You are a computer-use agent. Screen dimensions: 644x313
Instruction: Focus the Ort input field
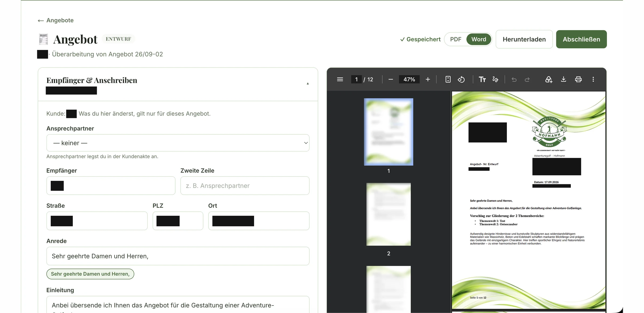tap(259, 221)
